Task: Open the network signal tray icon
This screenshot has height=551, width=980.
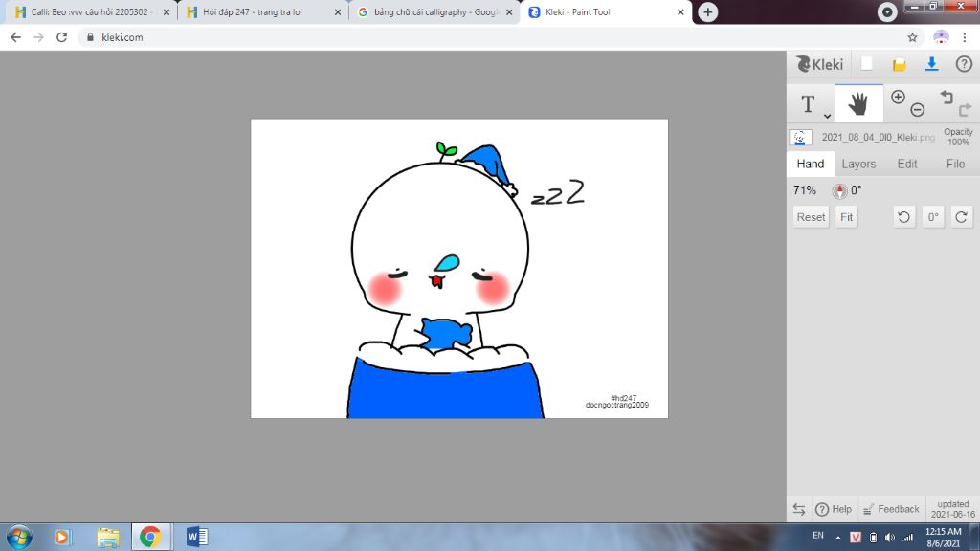Action: [907, 538]
